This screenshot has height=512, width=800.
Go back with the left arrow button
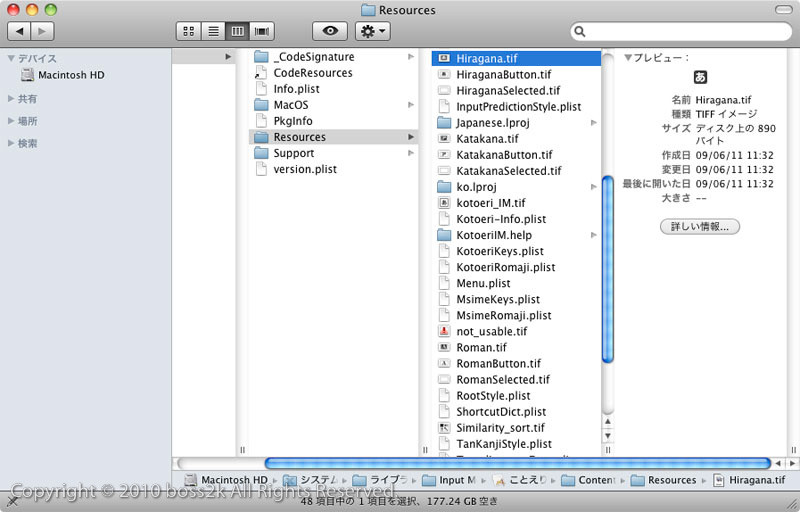coord(19,32)
